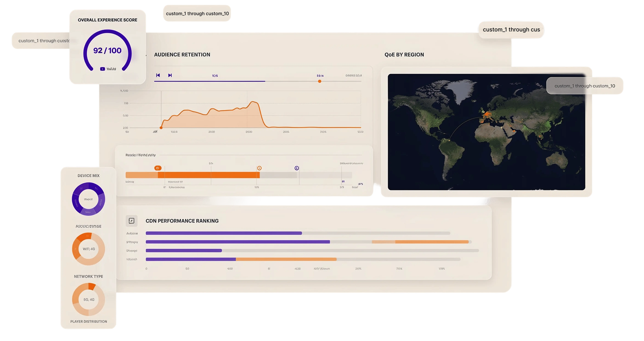Click the purple circle marker above the quality bar
The width and height of the screenshot is (644, 341).
[297, 168]
